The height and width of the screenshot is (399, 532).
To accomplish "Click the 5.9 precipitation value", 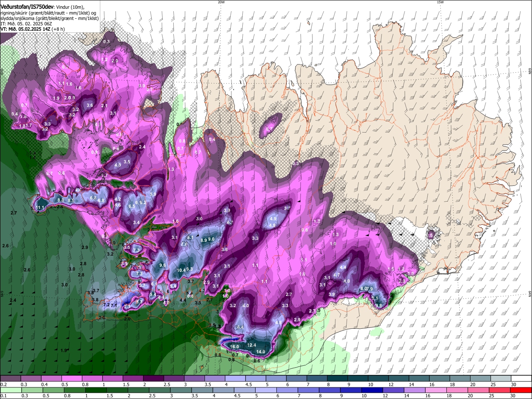I will (153, 194).
